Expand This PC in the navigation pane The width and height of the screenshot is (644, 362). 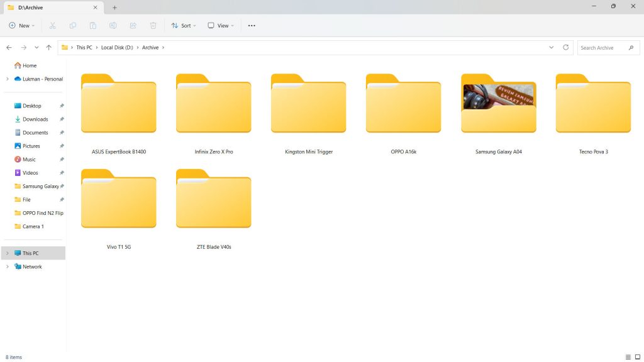click(x=8, y=253)
